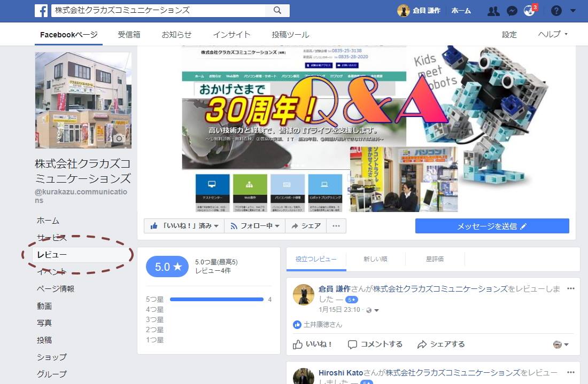Screen dimensions: 588x384
Task: Open 倉員 謙作 reviewer name link
Action: 334,289
